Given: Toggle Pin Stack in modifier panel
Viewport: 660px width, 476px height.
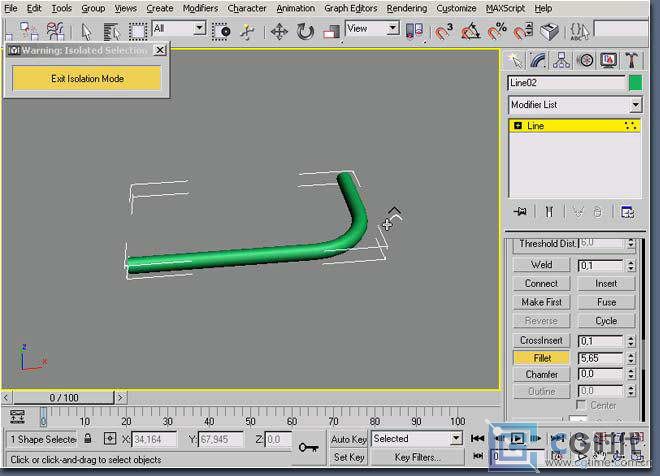Looking at the screenshot, I should (521, 212).
